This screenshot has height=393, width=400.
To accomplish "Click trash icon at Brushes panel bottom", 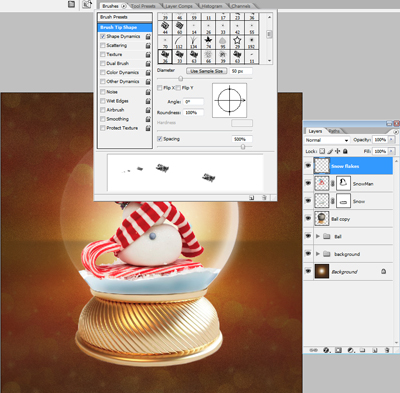I will pos(264,198).
